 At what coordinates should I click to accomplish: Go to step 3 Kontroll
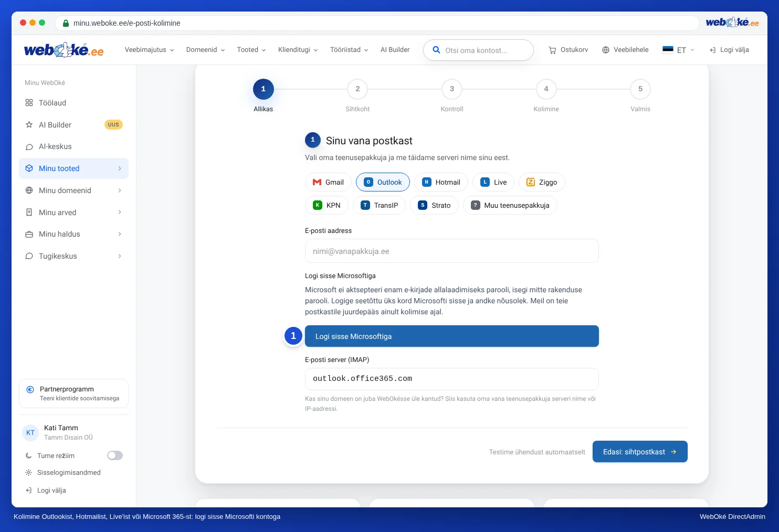tap(452, 89)
